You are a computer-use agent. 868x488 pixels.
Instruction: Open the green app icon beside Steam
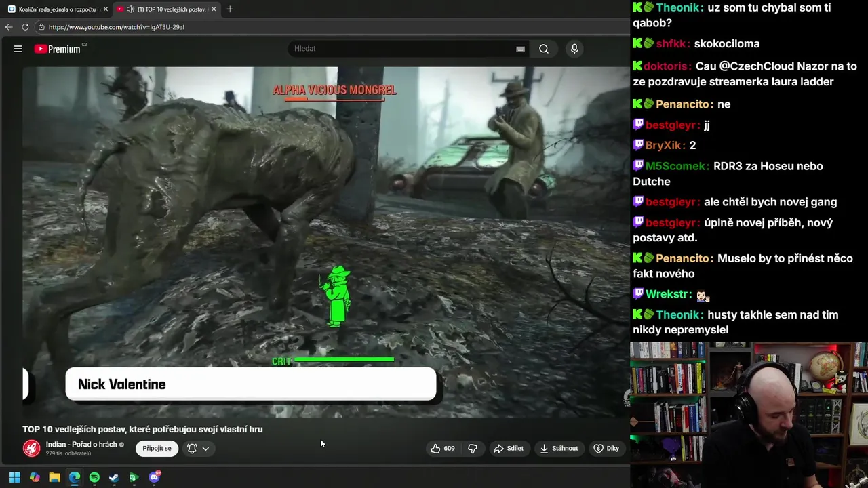coord(134,477)
